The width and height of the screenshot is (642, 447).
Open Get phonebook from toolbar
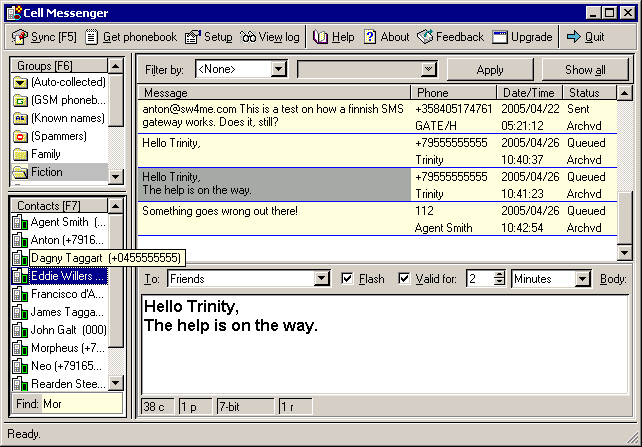92,37
